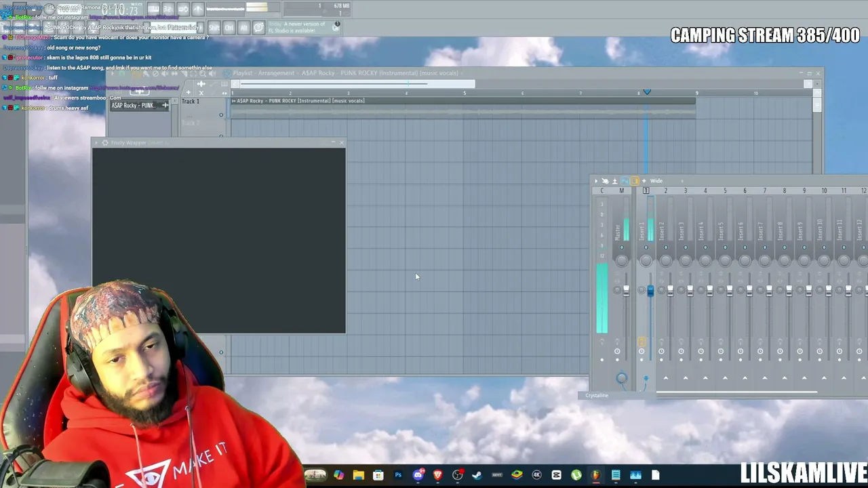Open Discord from the taskbar

[418, 475]
